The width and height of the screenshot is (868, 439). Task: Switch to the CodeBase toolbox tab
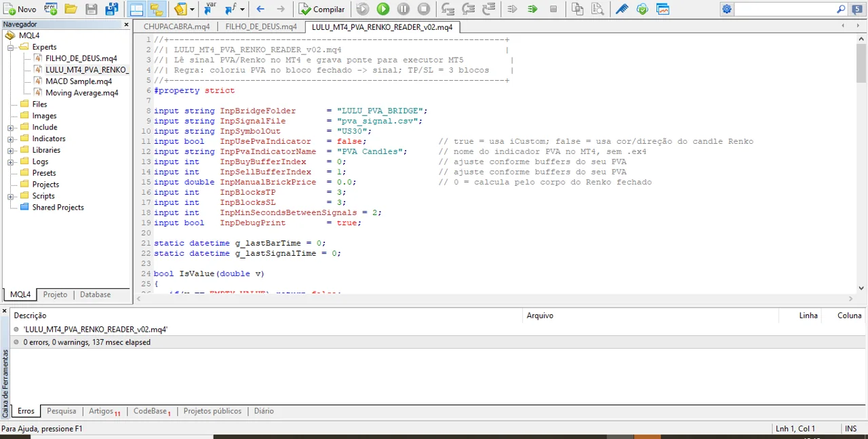click(151, 411)
